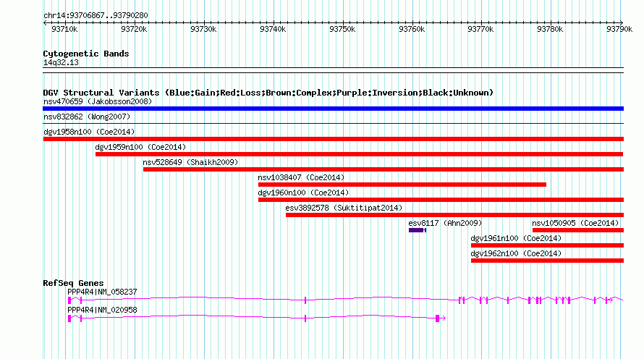The height and width of the screenshot is (359, 644).
Task: Click the 93750k ruler tick label
Action: pyautogui.click(x=342, y=29)
